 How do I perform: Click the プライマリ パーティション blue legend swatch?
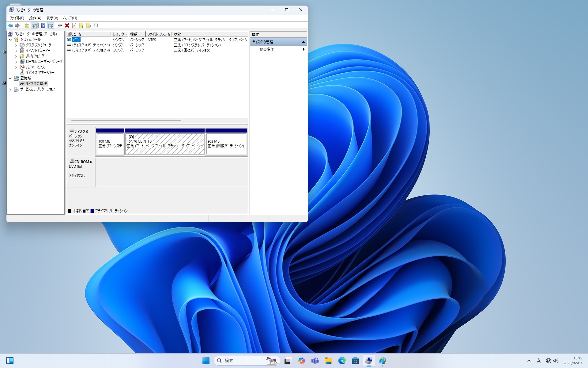(92, 211)
